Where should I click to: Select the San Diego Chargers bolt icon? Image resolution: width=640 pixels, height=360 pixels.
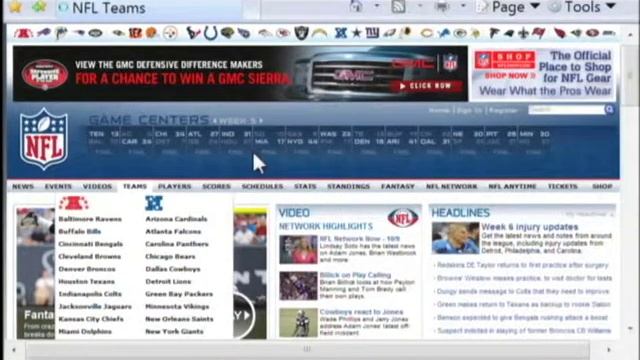319,33
